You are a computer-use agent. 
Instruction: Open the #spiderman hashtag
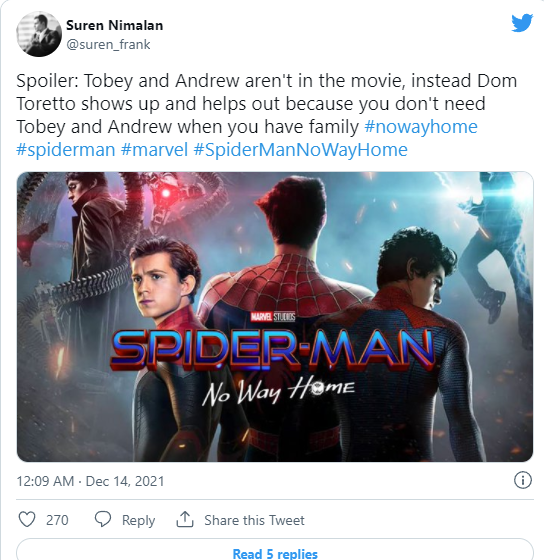[66, 150]
